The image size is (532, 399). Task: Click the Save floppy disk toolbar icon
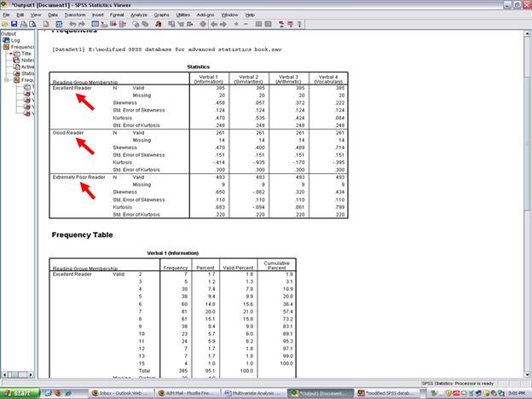tap(14, 24)
